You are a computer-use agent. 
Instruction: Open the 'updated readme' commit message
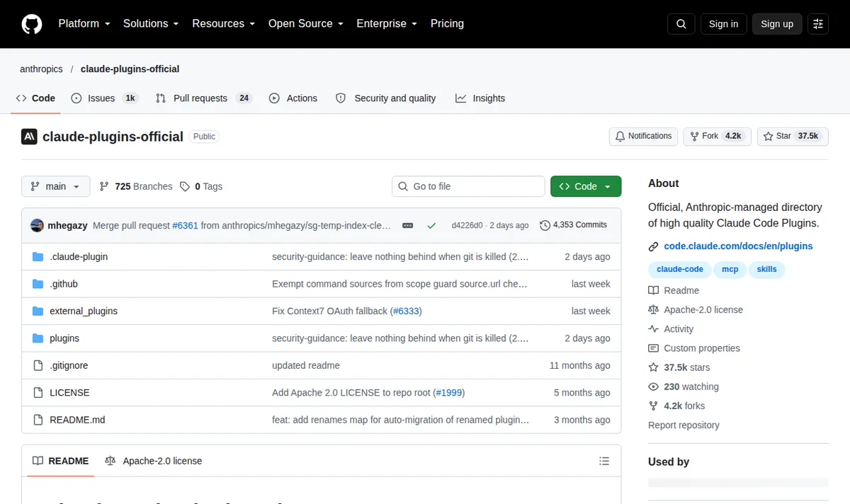click(306, 365)
